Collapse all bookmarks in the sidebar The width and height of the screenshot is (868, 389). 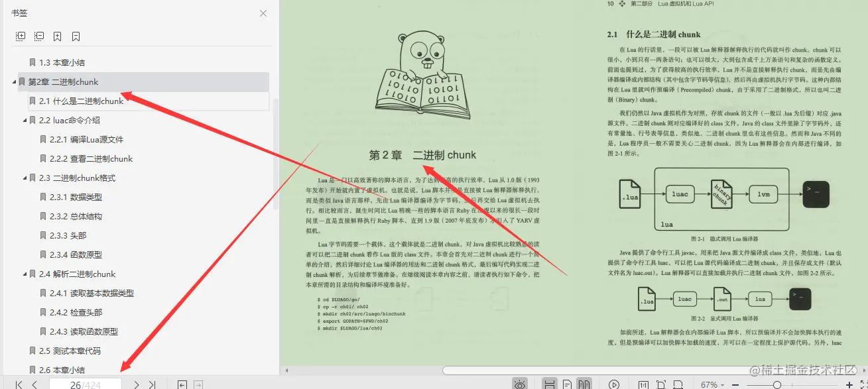pyautogui.click(x=38, y=36)
